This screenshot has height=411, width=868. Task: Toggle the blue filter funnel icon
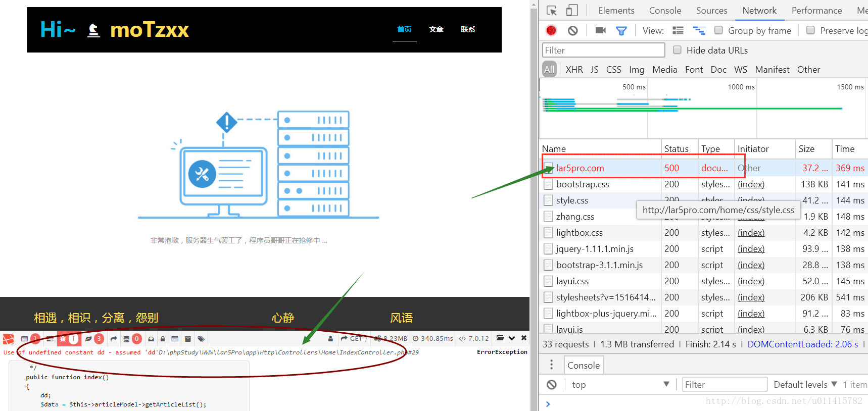coord(621,31)
